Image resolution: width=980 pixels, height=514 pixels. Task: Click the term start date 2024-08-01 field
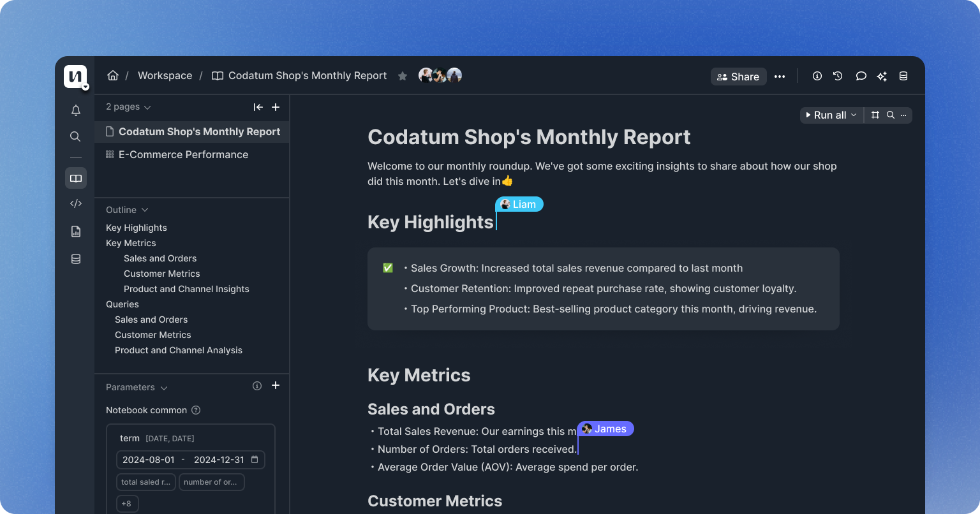click(149, 460)
